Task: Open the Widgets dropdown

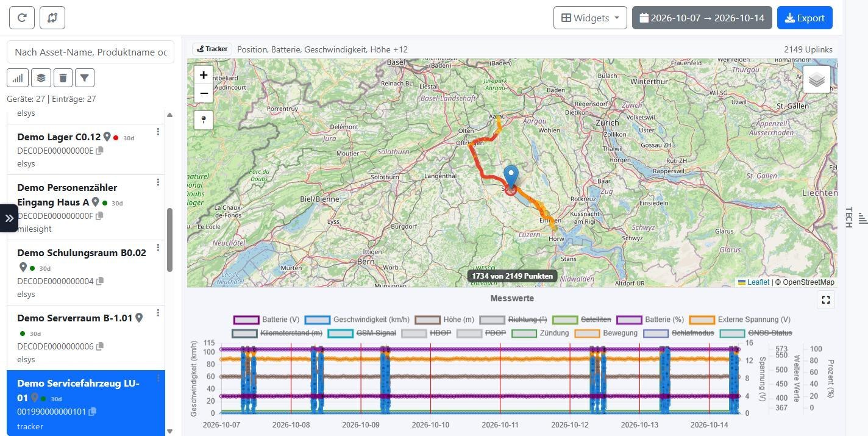Action: tap(591, 18)
